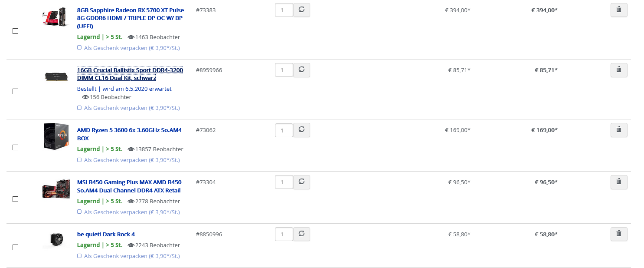The image size is (644, 268).
Task: Open the 16GB Crucial Ballistix Sport product link
Action: pos(130,74)
